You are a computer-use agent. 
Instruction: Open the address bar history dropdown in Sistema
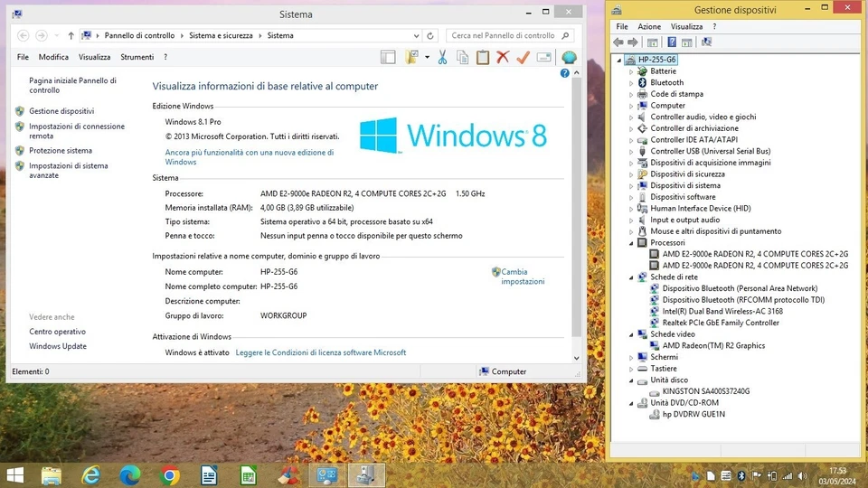click(x=416, y=35)
